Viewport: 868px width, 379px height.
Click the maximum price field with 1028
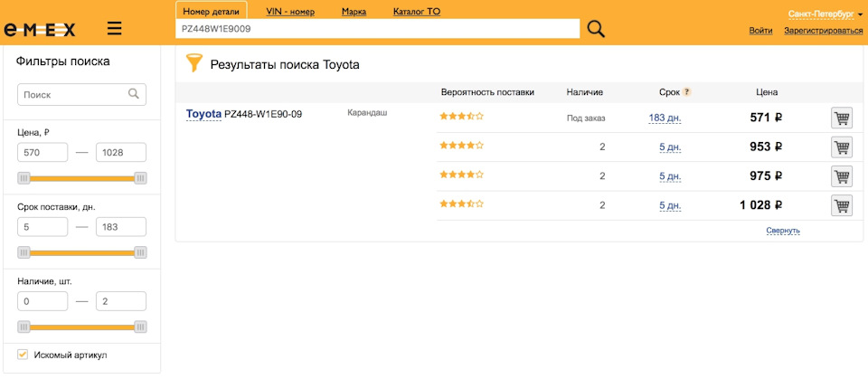pyautogui.click(x=121, y=152)
